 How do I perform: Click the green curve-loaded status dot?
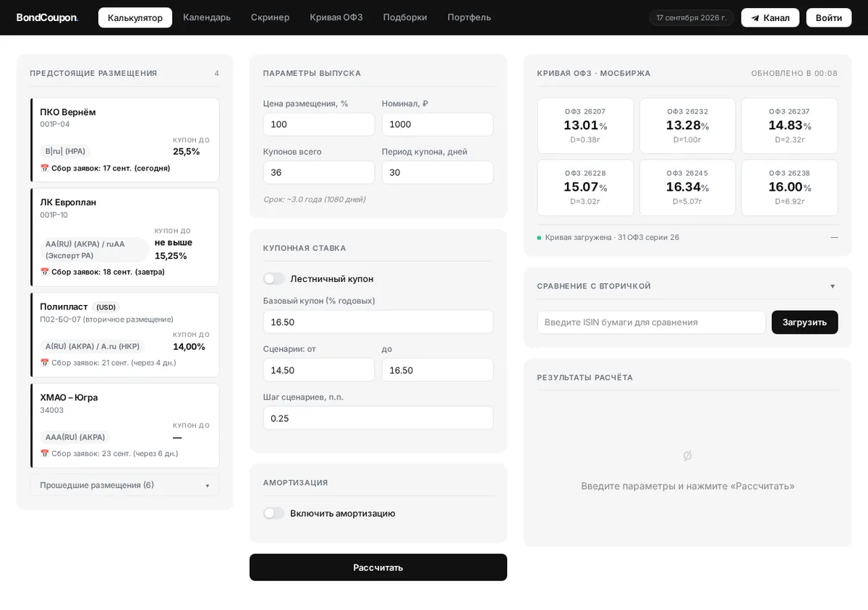tap(539, 238)
